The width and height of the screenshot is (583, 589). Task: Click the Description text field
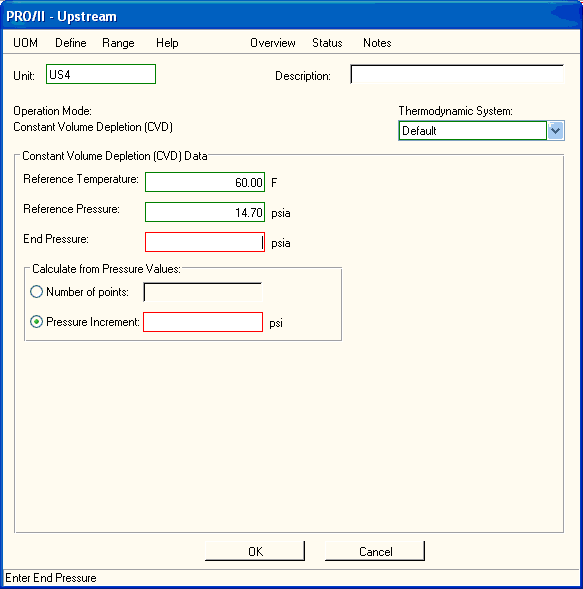(x=457, y=74)
